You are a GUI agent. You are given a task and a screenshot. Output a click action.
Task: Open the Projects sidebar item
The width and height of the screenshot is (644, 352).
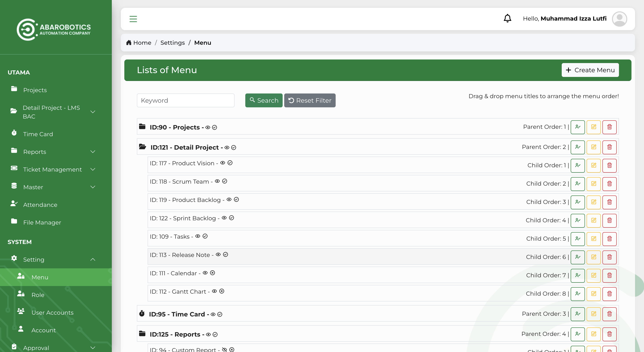pos(35,90)
